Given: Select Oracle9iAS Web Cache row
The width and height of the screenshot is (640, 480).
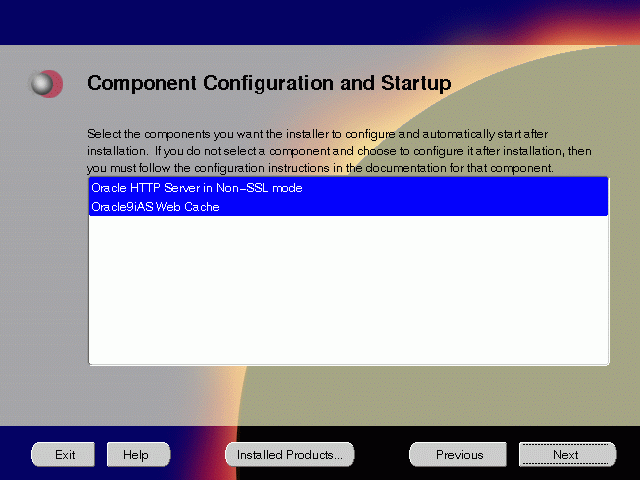Looking at the screenshot, I should click(x=349, y=207).
